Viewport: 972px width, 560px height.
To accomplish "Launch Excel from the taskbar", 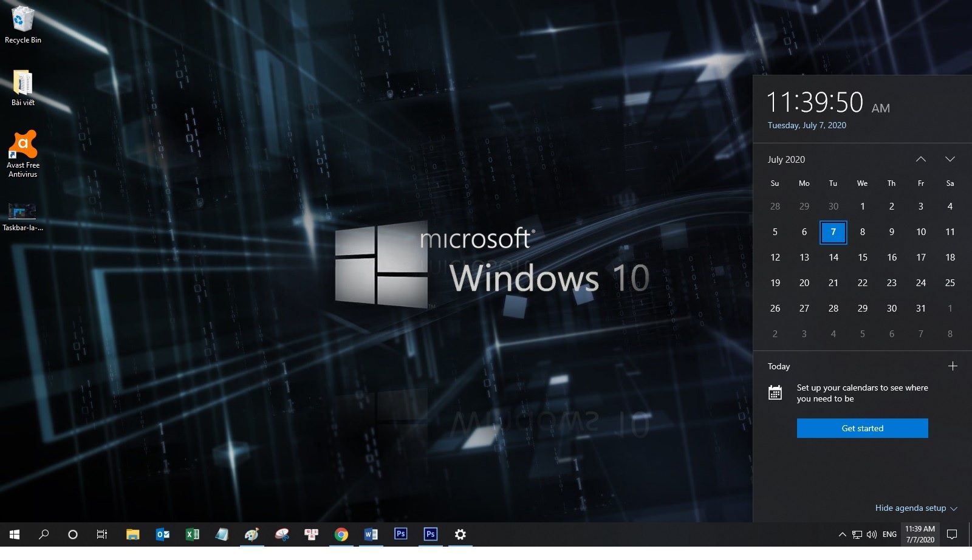I will click(x=192, y=534).
